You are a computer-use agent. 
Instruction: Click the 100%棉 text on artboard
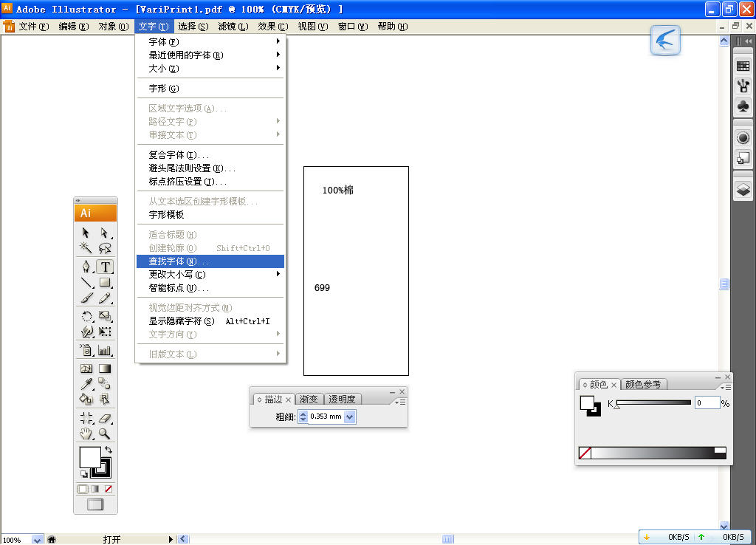(337, 190)
